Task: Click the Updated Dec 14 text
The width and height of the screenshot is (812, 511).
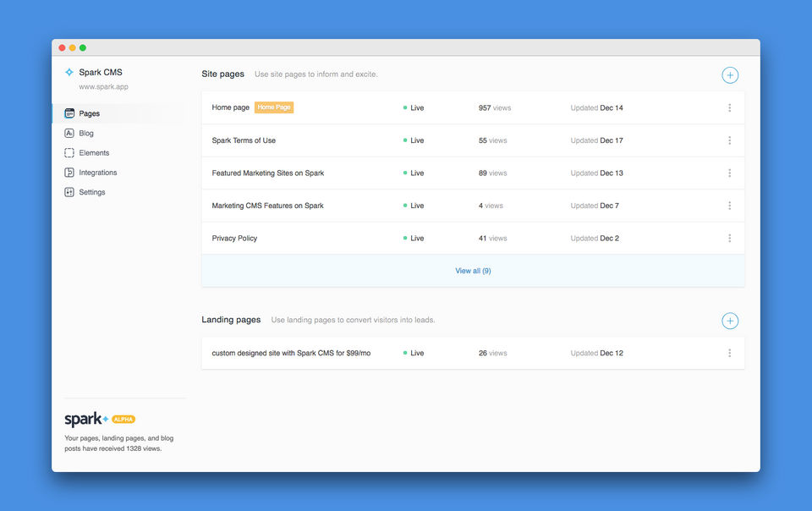Action: click(x=596, y=107)
